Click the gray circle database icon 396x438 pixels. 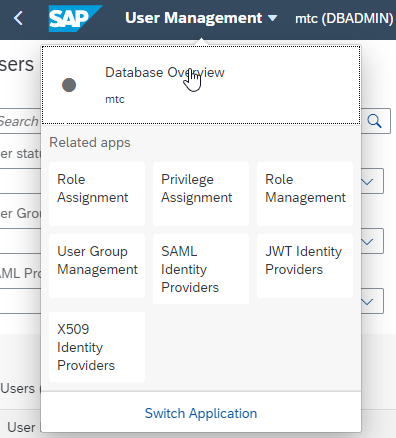click(x=69, y=85)
